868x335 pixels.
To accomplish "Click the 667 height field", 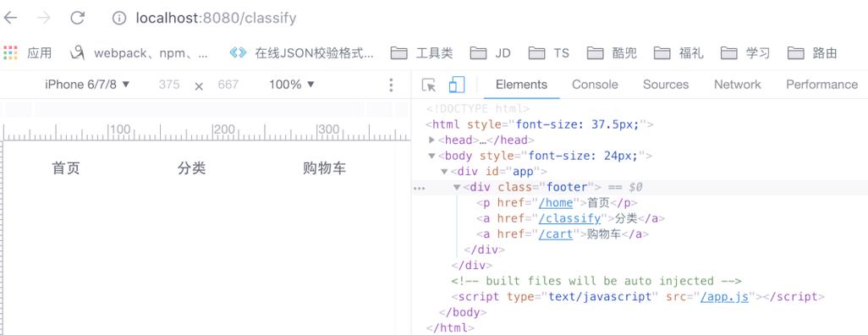I will click(228, 85).
